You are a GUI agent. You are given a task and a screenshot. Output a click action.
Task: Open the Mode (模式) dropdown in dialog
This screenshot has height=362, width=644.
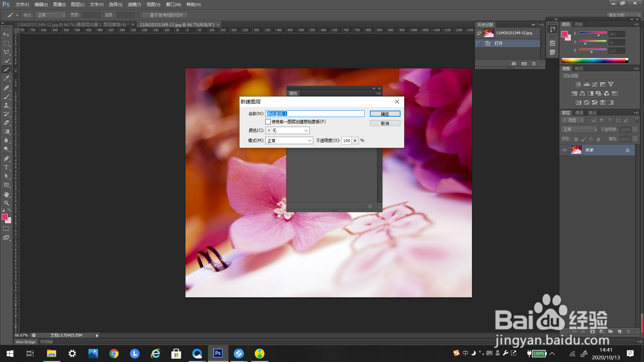(x=289, y=140)
